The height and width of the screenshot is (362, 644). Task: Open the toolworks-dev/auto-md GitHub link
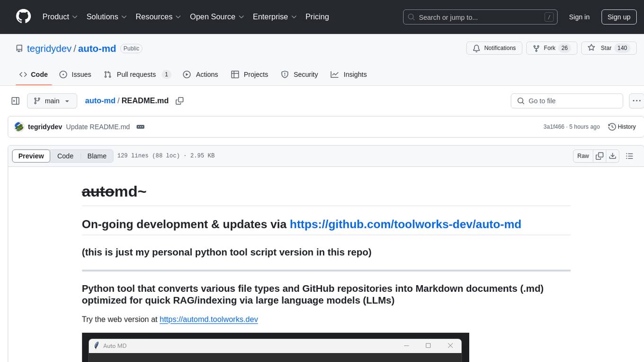click(x=405, y=224)
